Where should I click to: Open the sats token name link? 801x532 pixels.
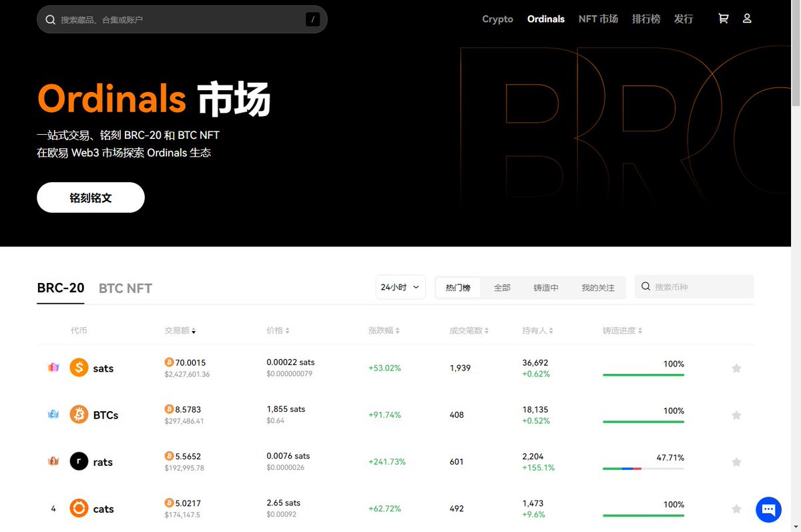tap(103, 368)
